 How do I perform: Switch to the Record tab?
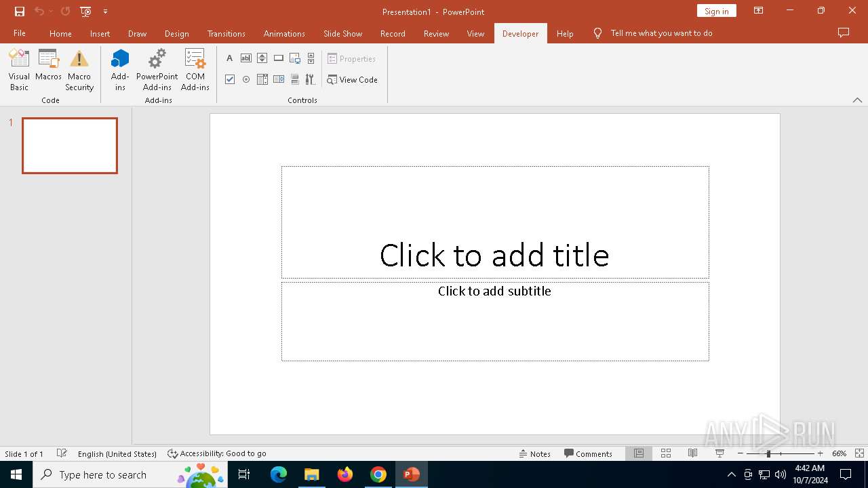[393, 33]
